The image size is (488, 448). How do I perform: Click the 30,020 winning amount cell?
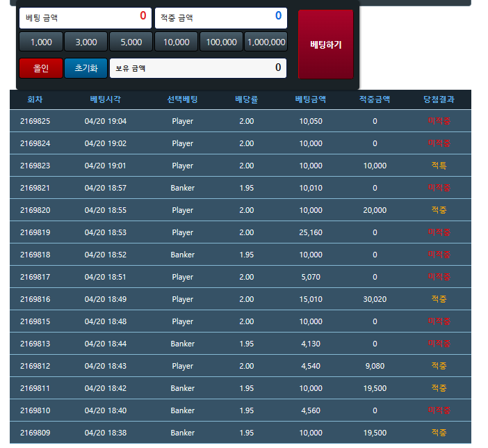click(375, 299)
